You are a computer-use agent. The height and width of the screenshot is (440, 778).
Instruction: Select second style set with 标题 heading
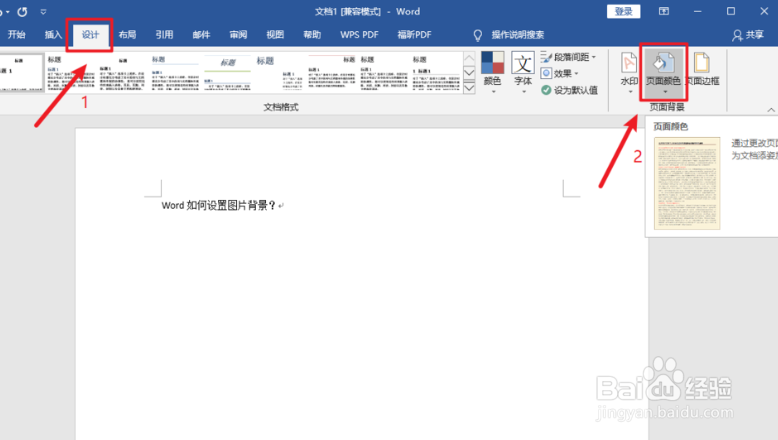[x=71, y=72]
